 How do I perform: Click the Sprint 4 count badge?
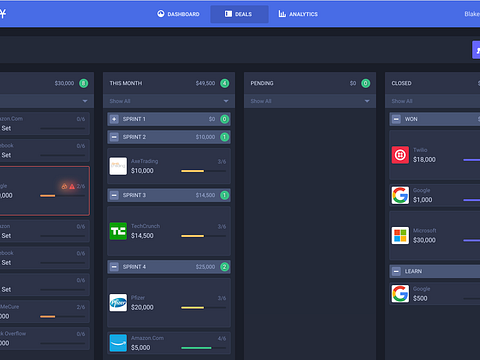(x=225, y=267)
